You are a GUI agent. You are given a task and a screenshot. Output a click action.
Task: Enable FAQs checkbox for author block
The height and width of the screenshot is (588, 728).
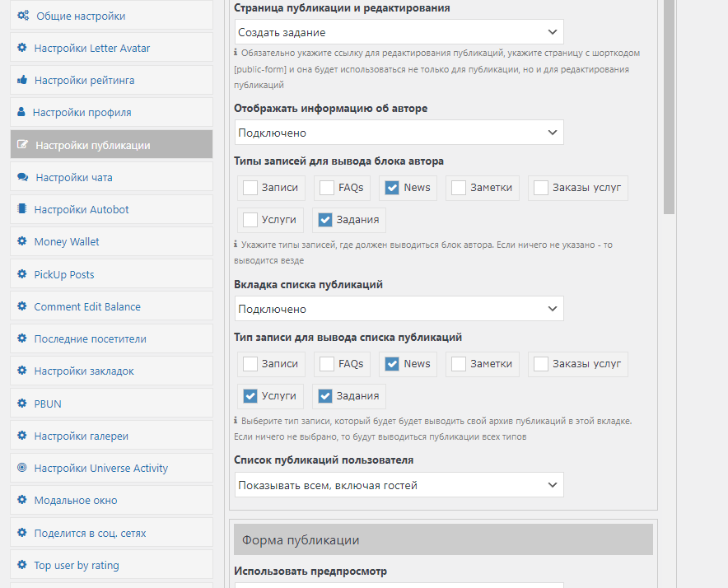tap(327, 188)
